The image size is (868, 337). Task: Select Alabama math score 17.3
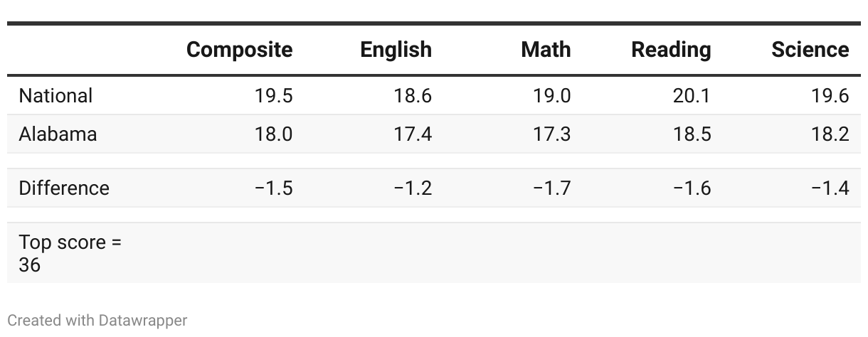tap(552, 134)
